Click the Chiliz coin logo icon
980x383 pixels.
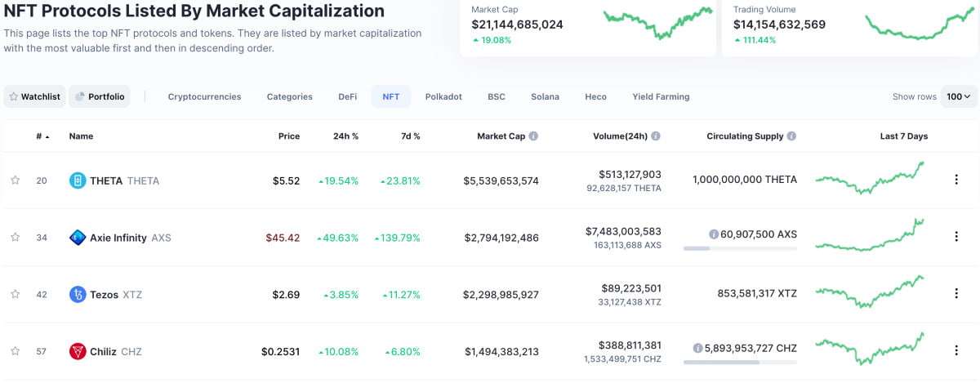(x=78, y=351)
